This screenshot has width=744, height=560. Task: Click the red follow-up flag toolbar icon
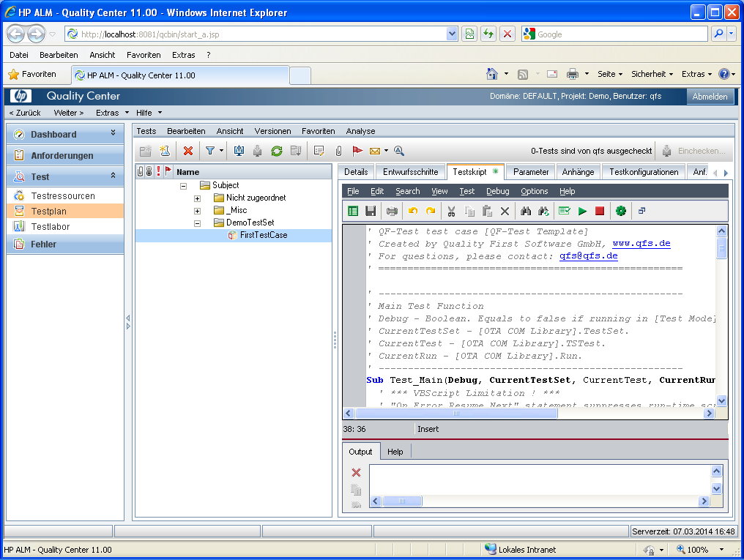pos(357,151)
